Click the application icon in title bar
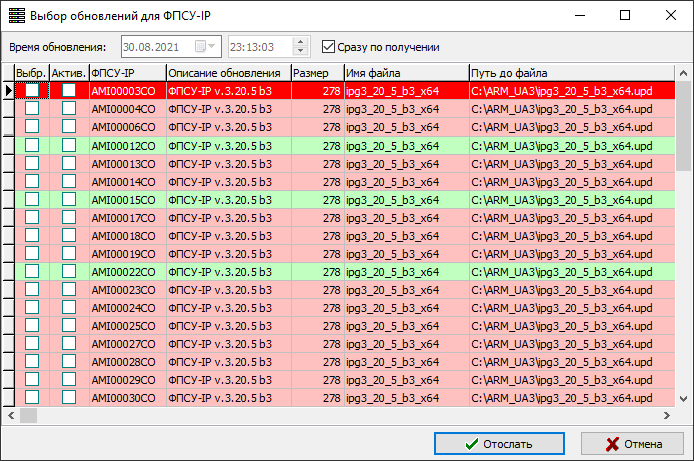Screen dimensions: 694x461 coord(16,16)
